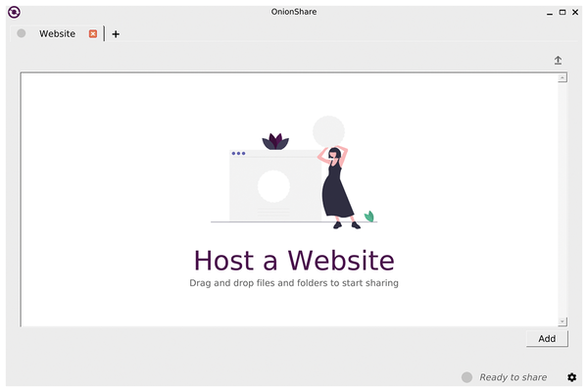Click the Add button
588x392 pixels.
tap(547, 338)
